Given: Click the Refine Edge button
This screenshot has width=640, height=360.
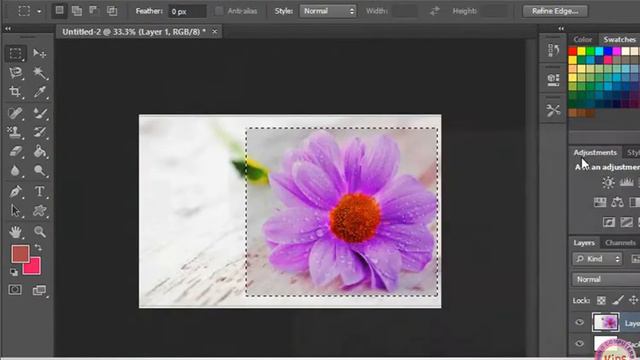Looking at the screenshot, I should pyautogui.click(x=555, y=11).
